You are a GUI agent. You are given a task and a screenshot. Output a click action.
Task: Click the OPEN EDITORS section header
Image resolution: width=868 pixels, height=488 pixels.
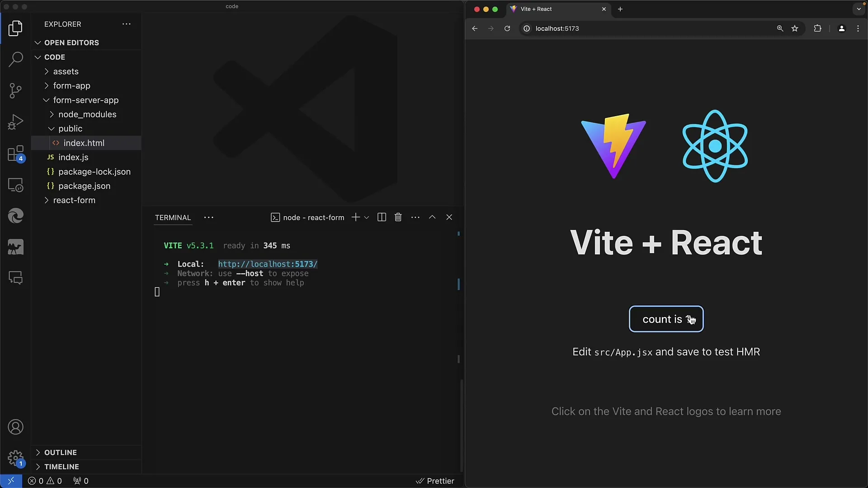71,42
